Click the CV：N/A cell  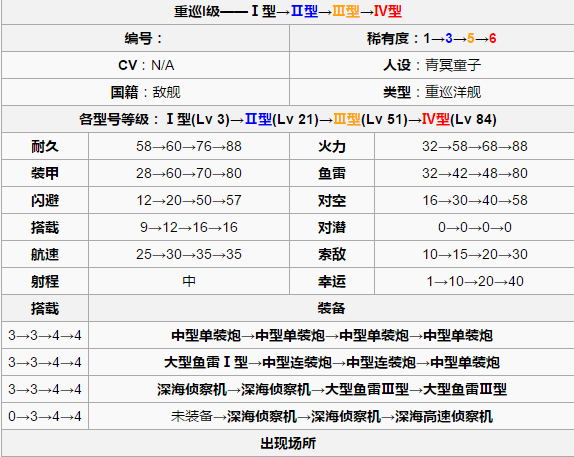(x=145, y=65)
